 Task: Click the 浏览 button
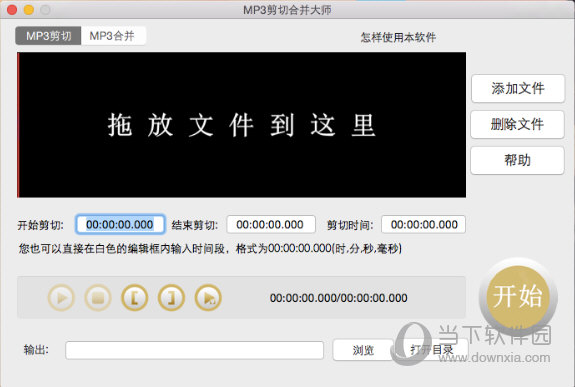363,350
